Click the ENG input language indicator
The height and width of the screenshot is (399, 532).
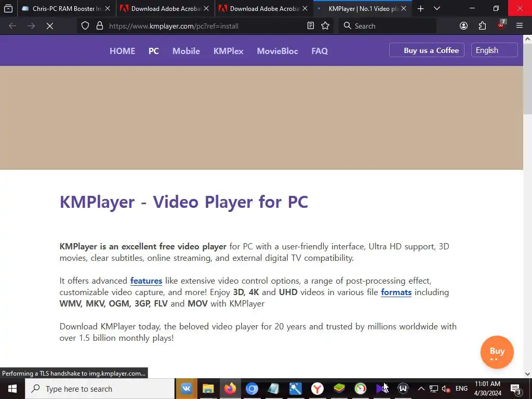click(x=461, y=389)
